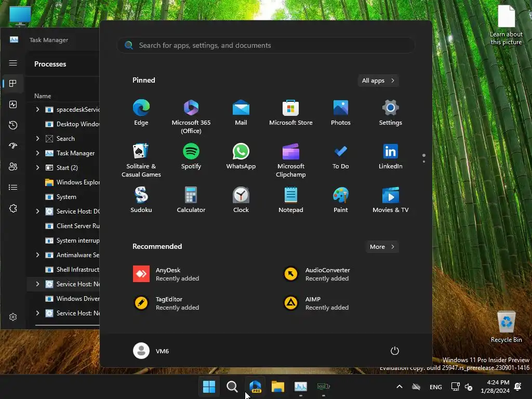This screenshot has width=532, height=399.
Task: Expand Start (2) process group
Action: coord(37,168)
